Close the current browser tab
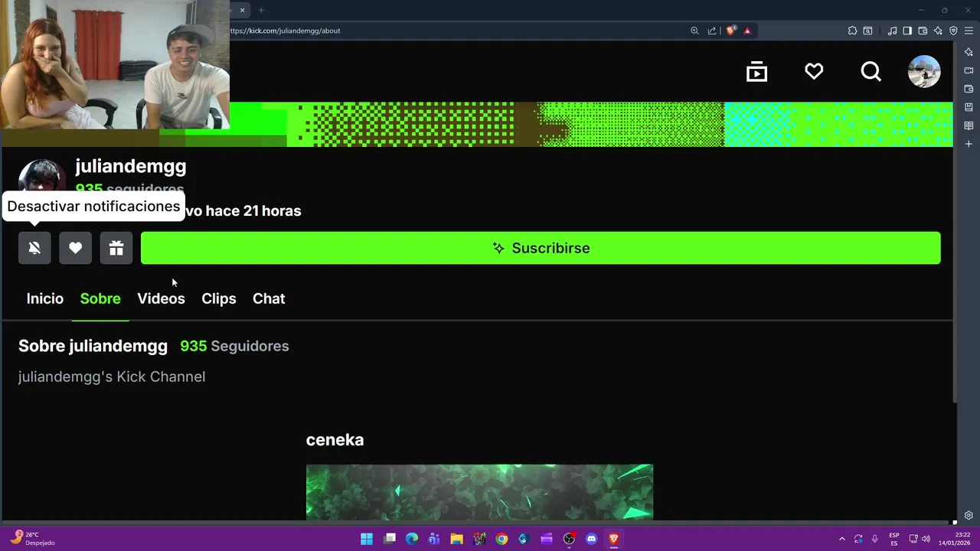The width and height of the screenshot is (980, 551). (x=242, y=10)
